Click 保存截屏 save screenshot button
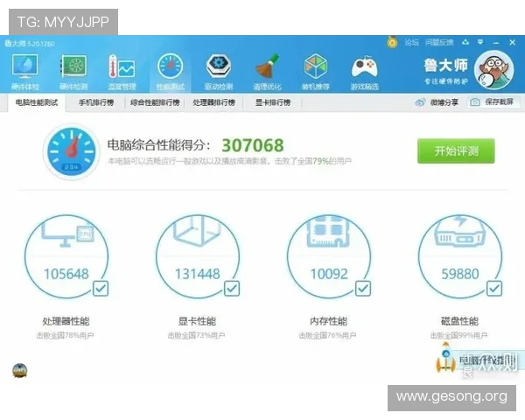This screenshot has width=525, height=420. (x=493, y=102)
